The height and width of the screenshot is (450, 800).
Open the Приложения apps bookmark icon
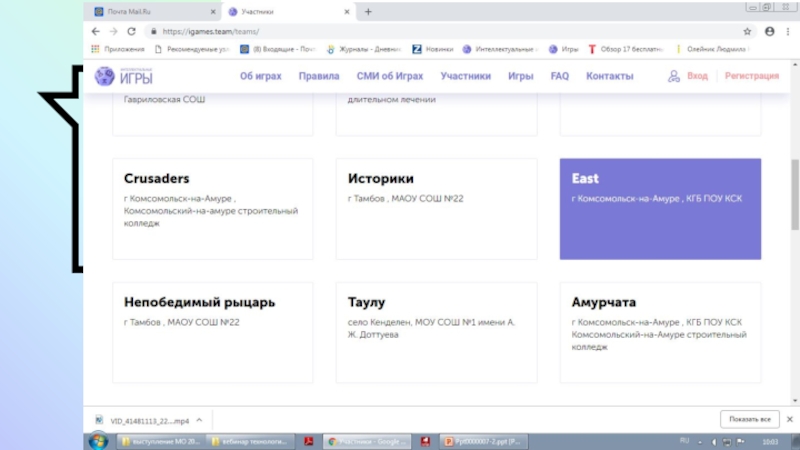tap(97, 48)
